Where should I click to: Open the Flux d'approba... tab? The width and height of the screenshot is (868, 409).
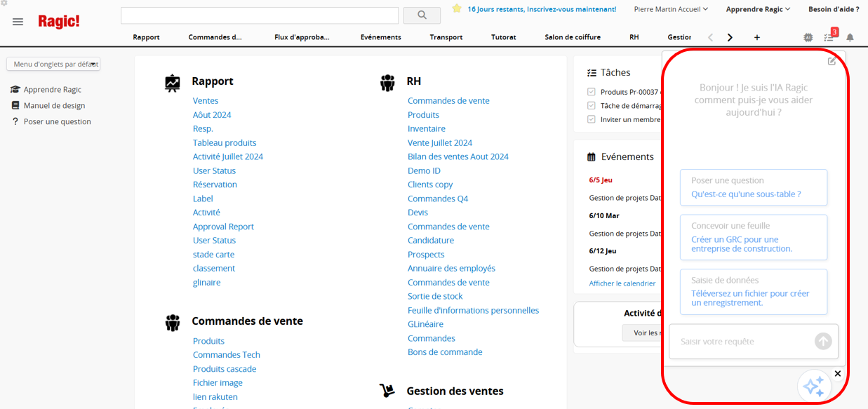302,37
